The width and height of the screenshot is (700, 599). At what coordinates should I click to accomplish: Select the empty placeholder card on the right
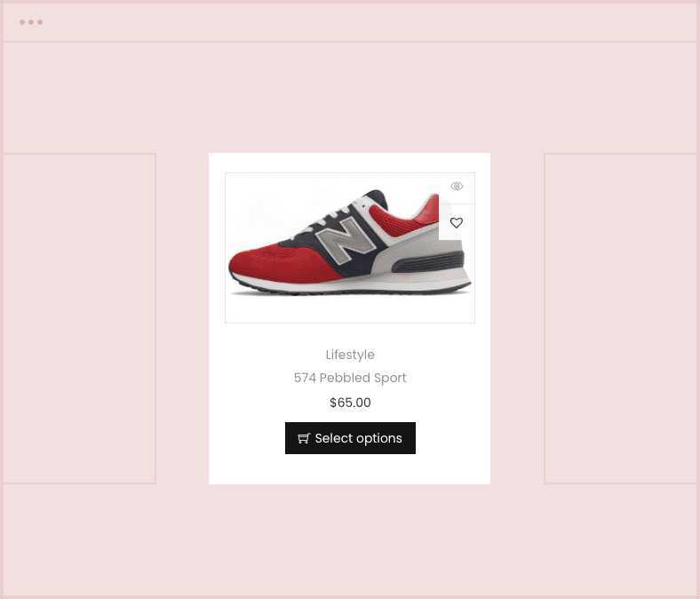click(x=621, y=318)
